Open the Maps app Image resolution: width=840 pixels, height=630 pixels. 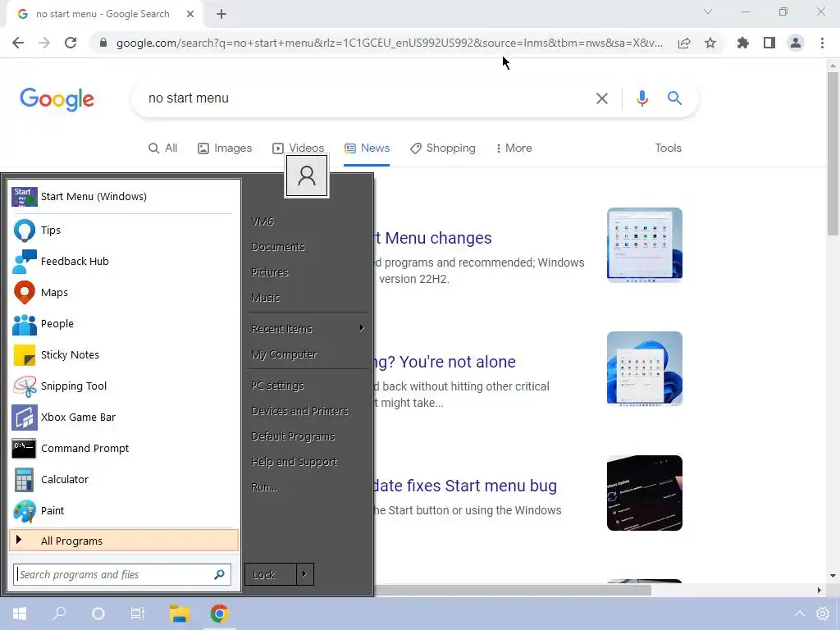tap(124, 293)
